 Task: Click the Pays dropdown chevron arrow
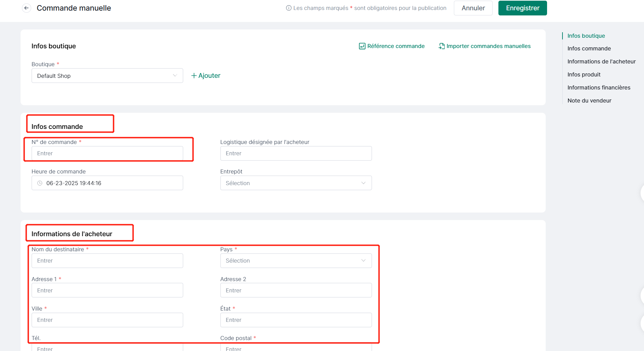tap(363, 261)
